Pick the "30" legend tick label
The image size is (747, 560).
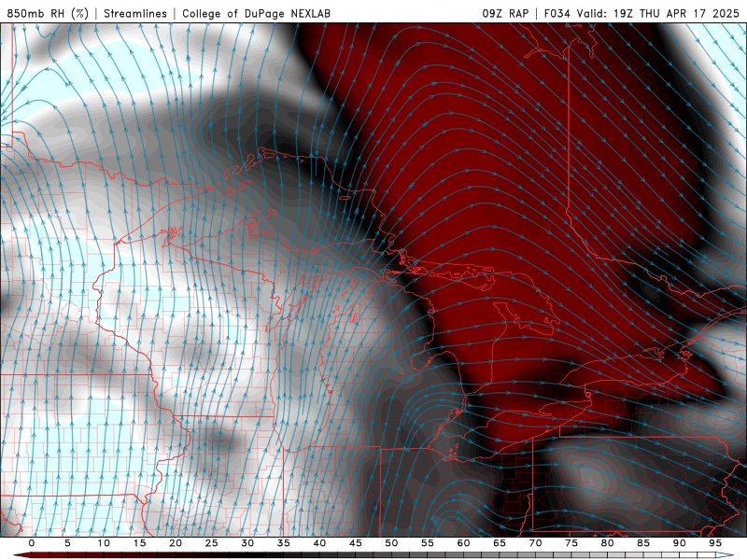(x=247, y=543)
